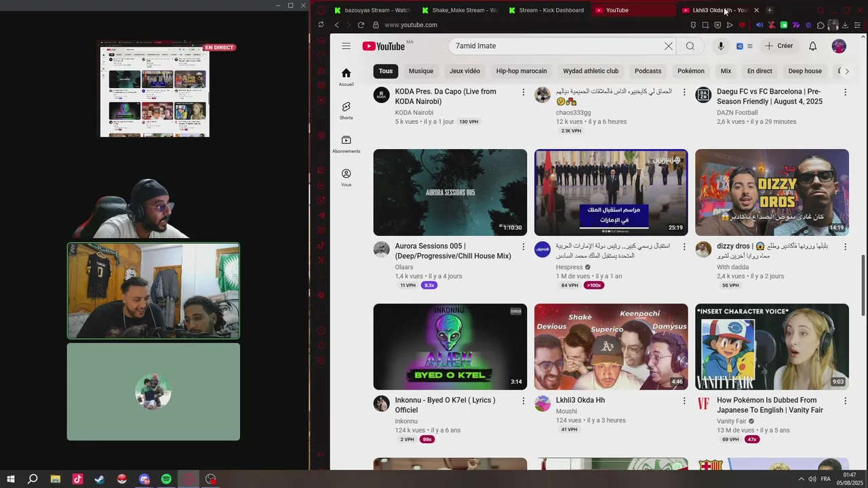Open X in Opera GX sidebar
868x488 pixels.
click(321, 260)
